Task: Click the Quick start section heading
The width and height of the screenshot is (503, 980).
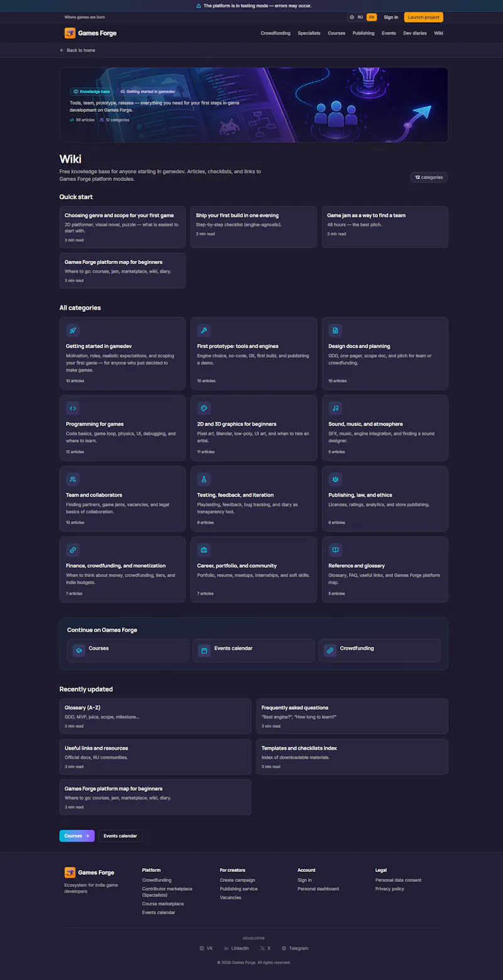Action: [76, 197]
